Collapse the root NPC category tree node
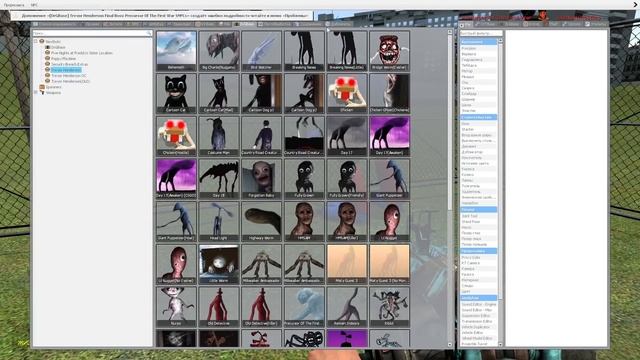This screenshot has width=640, height=360. click(x=36, y=41)
